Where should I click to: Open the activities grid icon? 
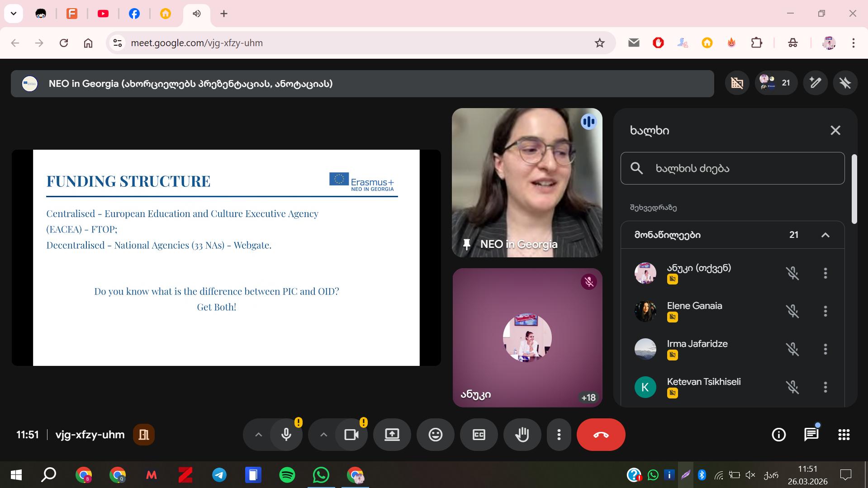(844, 435)
